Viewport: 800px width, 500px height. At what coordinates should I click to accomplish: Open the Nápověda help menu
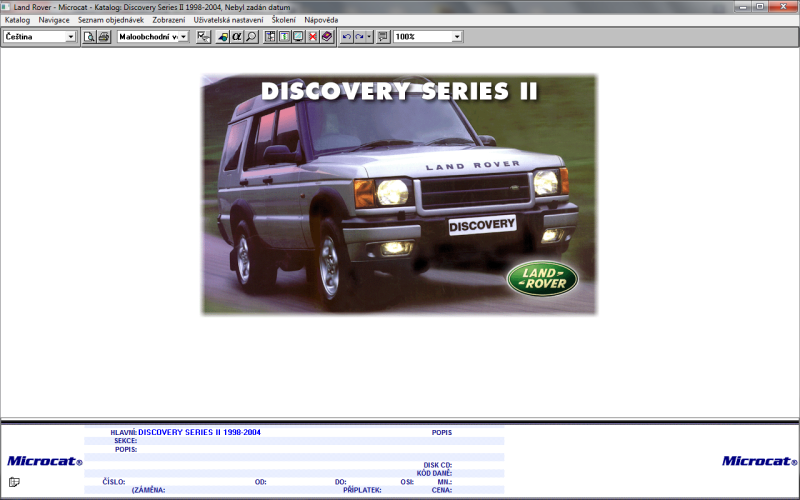point(321,20)
